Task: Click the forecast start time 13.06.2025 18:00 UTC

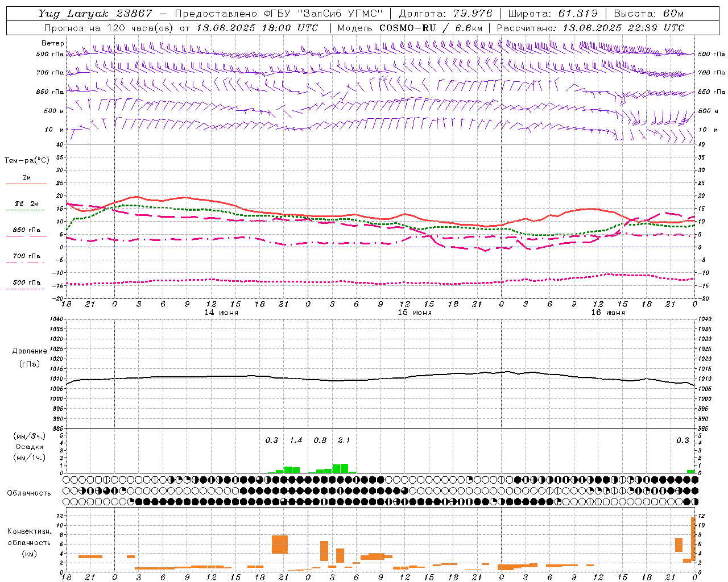Action: (257, 28)
